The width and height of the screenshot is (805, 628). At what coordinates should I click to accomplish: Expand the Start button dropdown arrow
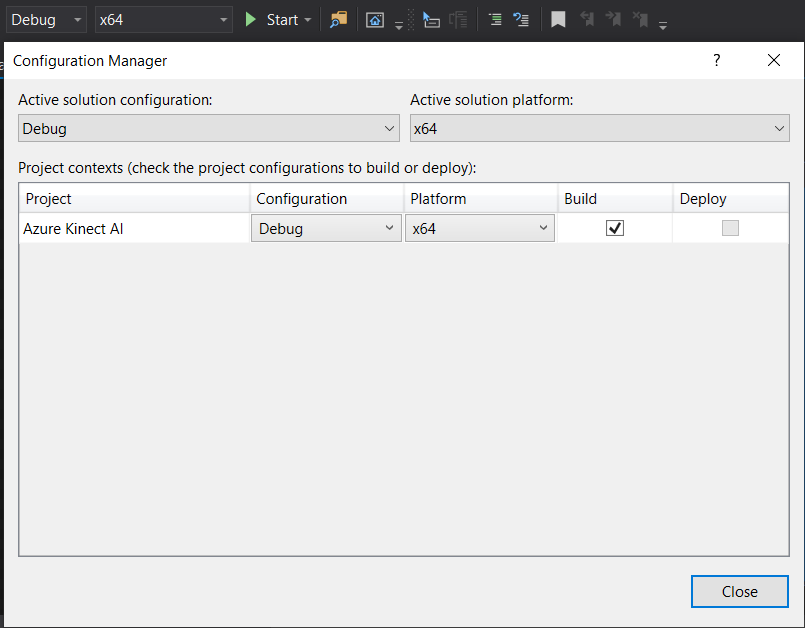pos(308,20)
